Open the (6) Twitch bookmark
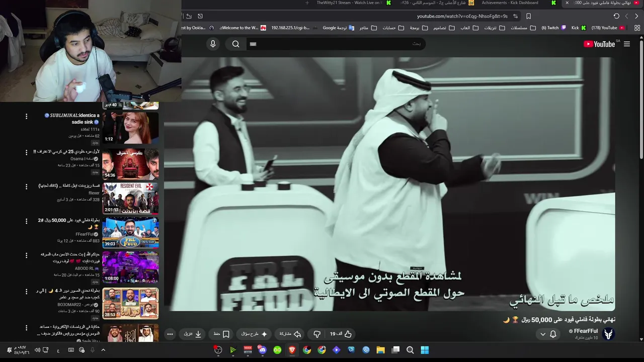 (x=554, y=28)
